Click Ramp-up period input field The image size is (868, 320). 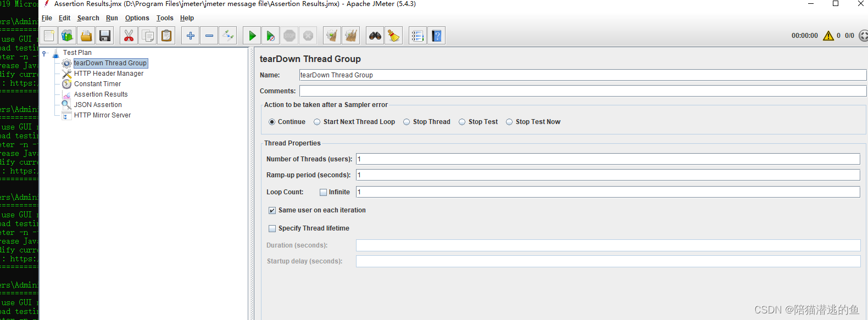(x=608, y=175)
